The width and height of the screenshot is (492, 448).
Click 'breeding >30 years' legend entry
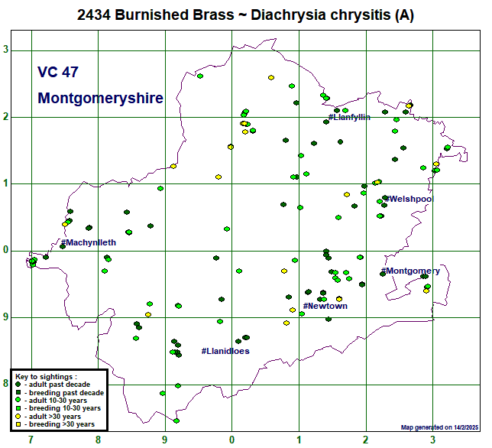61,424
